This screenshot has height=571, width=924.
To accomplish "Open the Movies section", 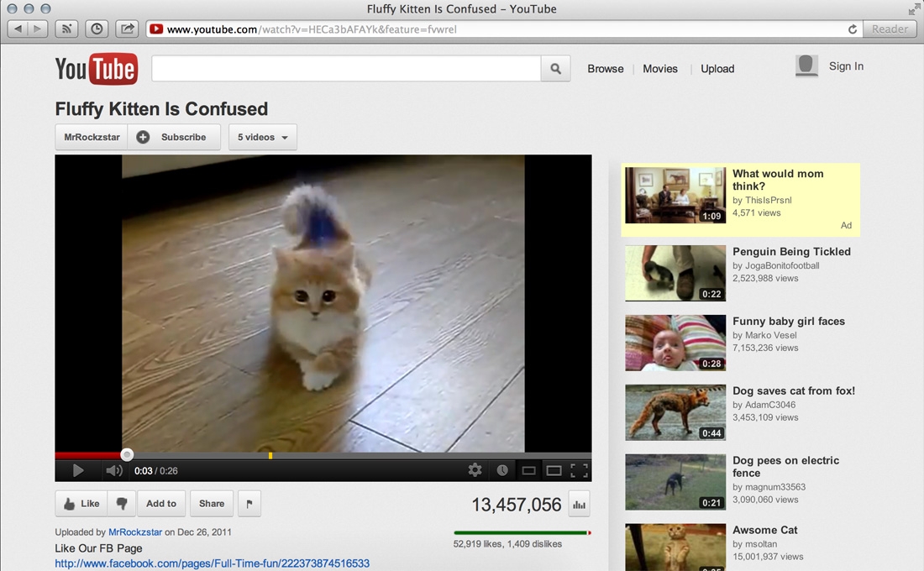I will coord(659,69).
